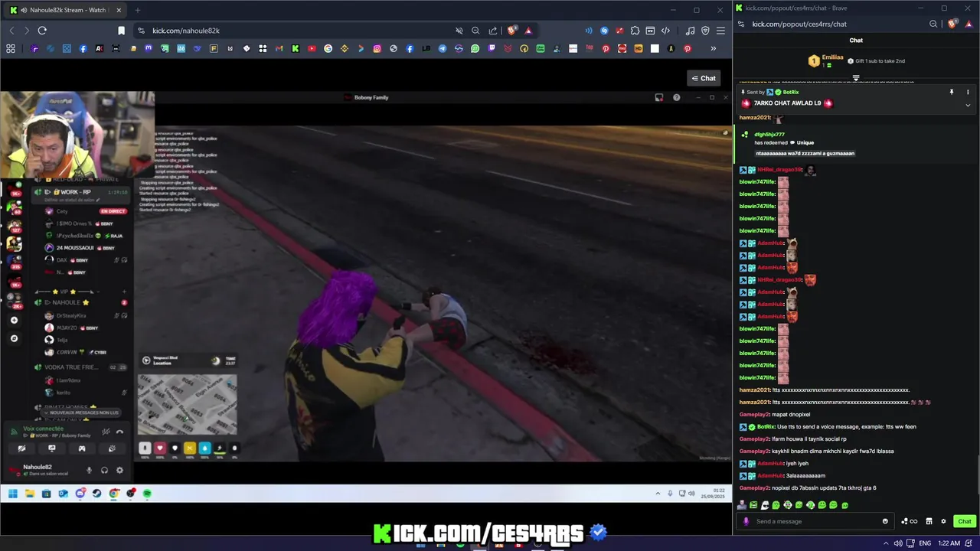Open the zoom-out magnifier in left address bar
This screenshot has height=551, width=980.
point(475,31)
